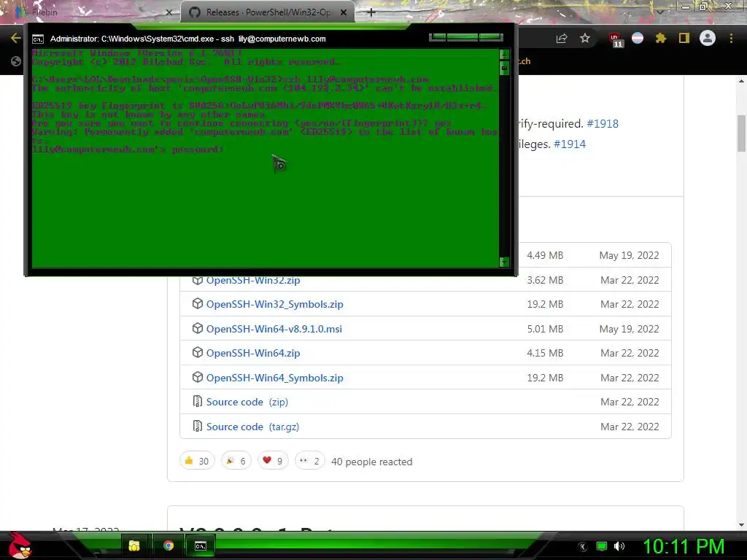
Task: Download OpenSSH-Win32.zip
Action: pos(253,281)
